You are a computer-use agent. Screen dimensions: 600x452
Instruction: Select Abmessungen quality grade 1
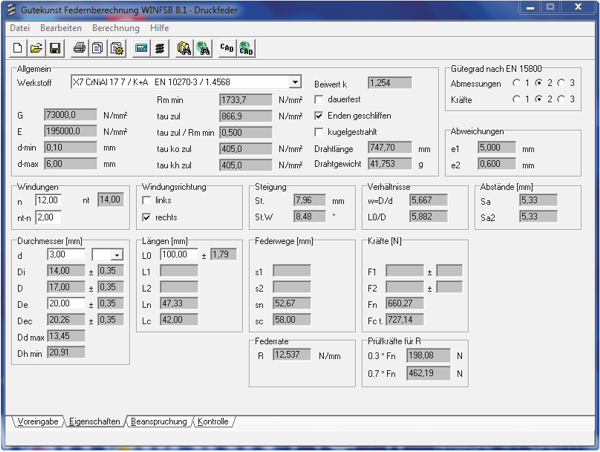519,83
